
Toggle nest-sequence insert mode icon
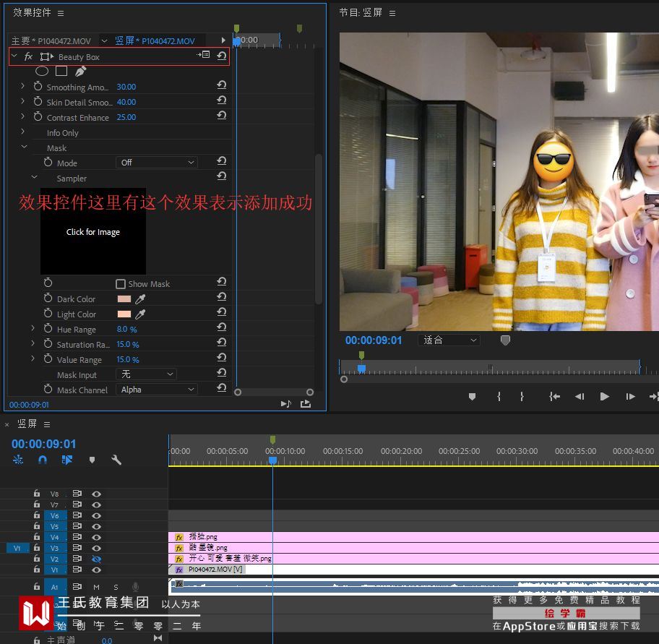click(x=18, y=460)
